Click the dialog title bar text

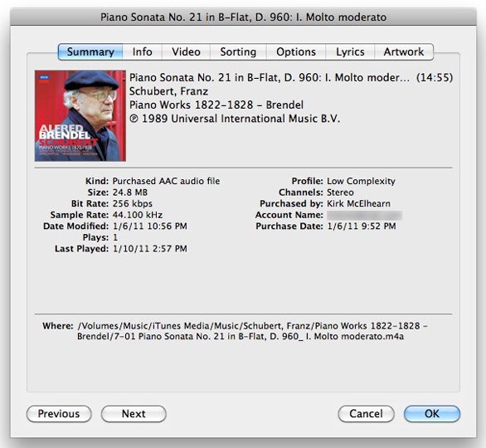pyautogui.click(x=243, y=17)
